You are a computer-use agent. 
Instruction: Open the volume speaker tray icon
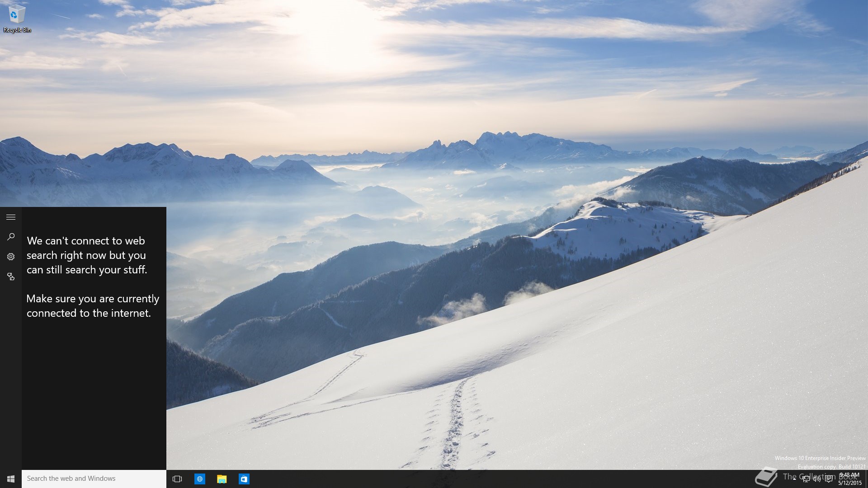tap(817, 479)
